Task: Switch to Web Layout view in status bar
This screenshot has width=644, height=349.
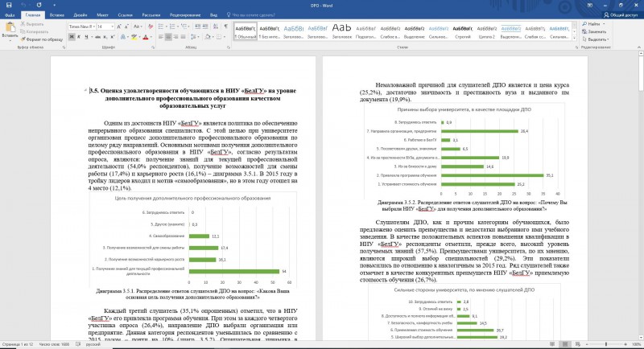Action: point(578,344)
